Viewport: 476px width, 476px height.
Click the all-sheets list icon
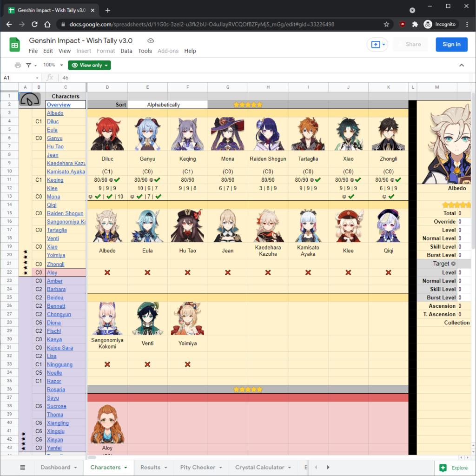23,468
